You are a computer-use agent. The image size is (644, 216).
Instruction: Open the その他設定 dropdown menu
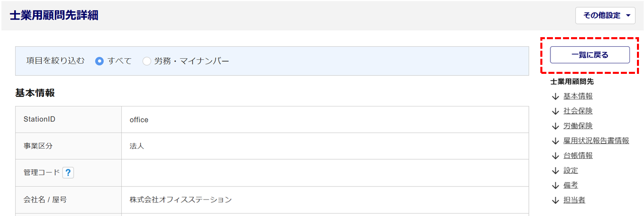point(605,16)
